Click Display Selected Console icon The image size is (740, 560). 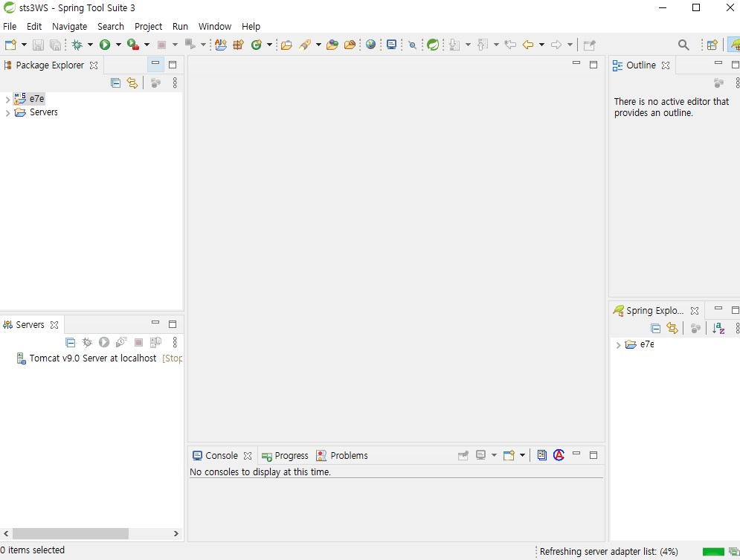pos(480,455)
